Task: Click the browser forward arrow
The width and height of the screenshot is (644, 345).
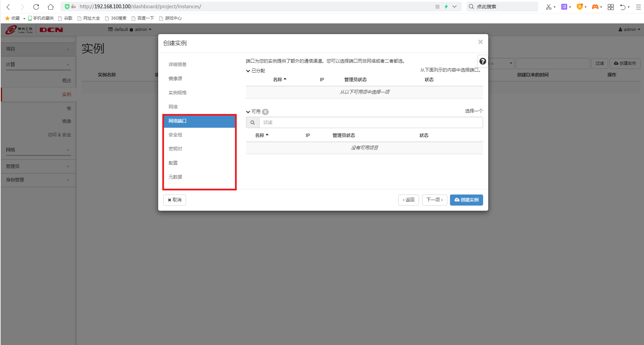Action: (22, 7)
